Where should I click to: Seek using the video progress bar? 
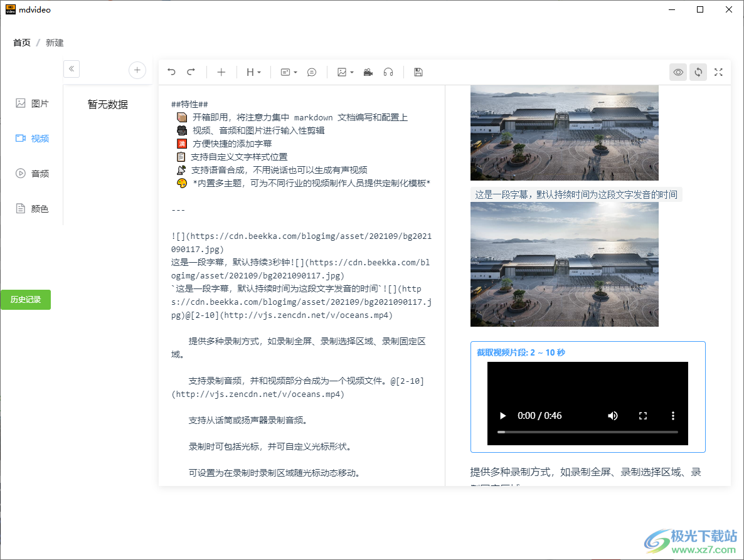587,431
